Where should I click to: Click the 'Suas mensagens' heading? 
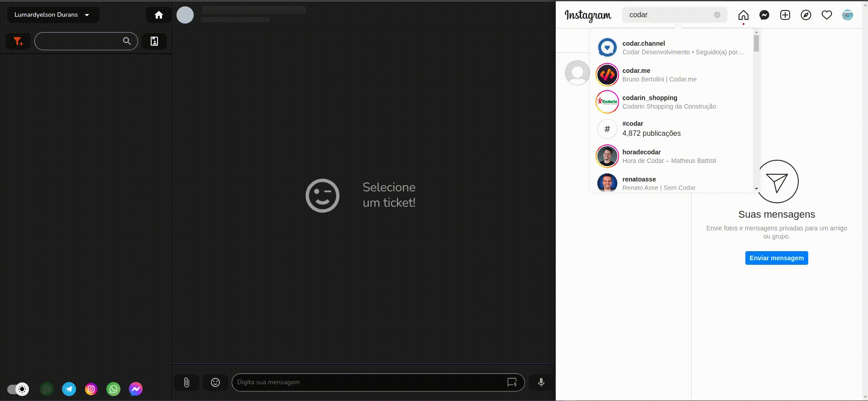(x=777, y=215)
